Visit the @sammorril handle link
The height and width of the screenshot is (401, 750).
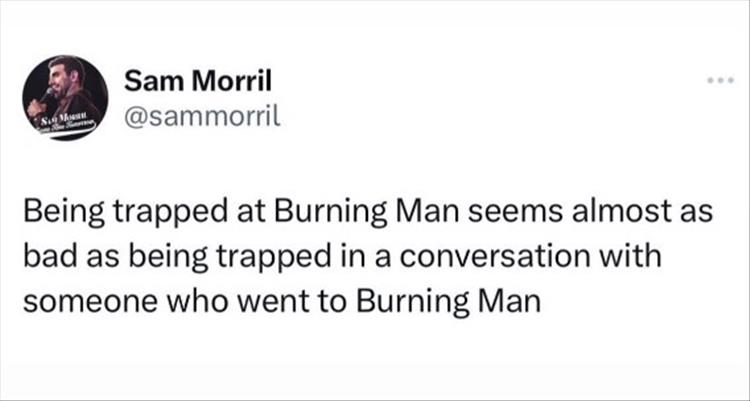tap(202, 116)
